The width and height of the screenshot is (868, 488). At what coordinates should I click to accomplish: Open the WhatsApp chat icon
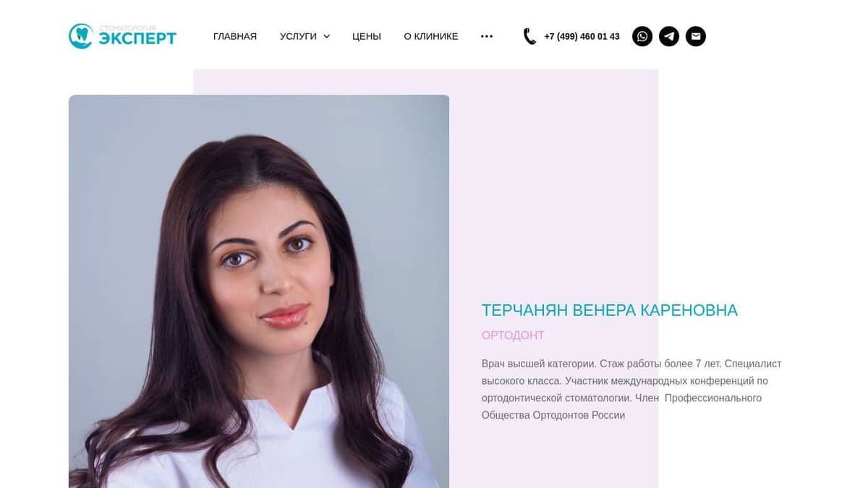point(642,36)
